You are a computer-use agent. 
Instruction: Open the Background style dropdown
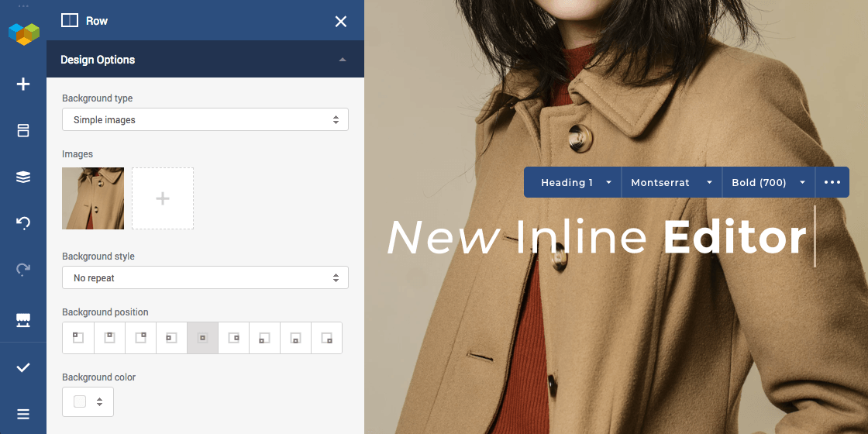(205, 278)
